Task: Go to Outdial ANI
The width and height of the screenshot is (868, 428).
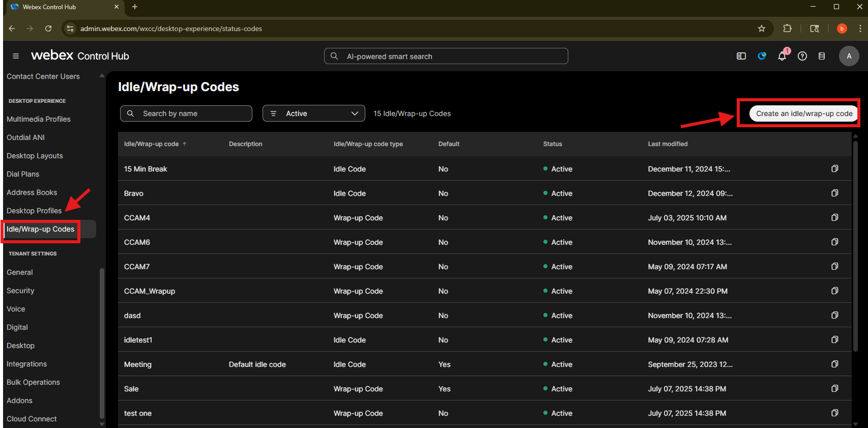Action: tap(25, 137)
